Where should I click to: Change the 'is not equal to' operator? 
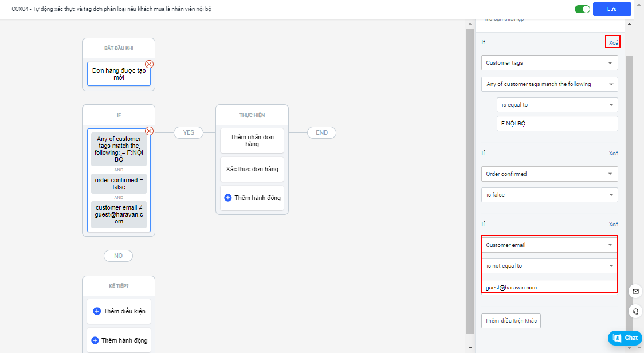pyautogui.click(x=549, y=266)
